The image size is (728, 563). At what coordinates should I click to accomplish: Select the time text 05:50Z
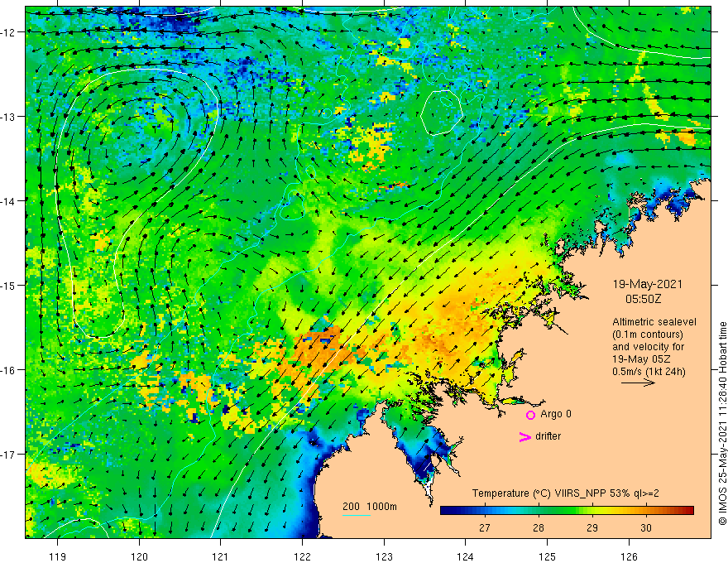pos(643,299)
